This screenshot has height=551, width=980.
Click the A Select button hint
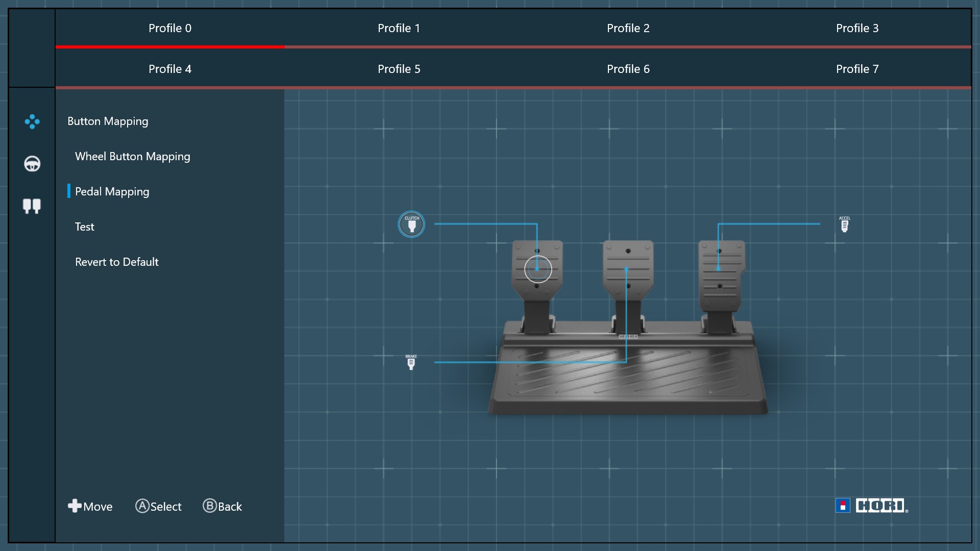coord(159,506)
